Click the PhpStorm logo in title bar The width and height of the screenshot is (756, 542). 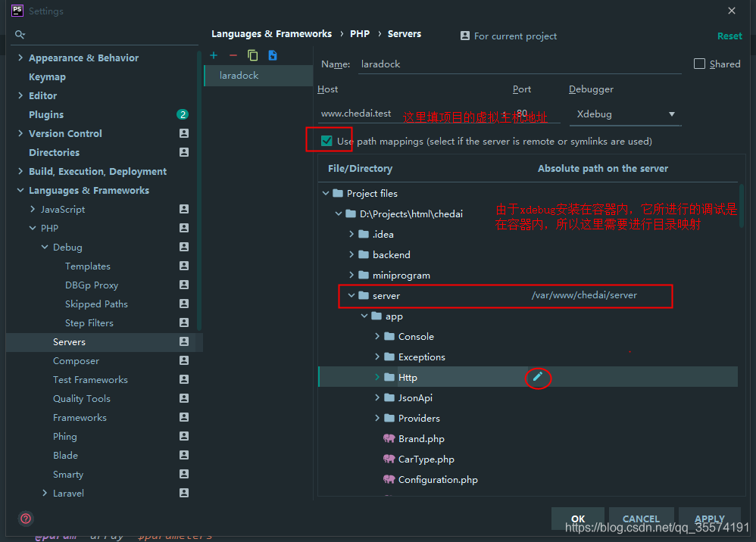17,10
